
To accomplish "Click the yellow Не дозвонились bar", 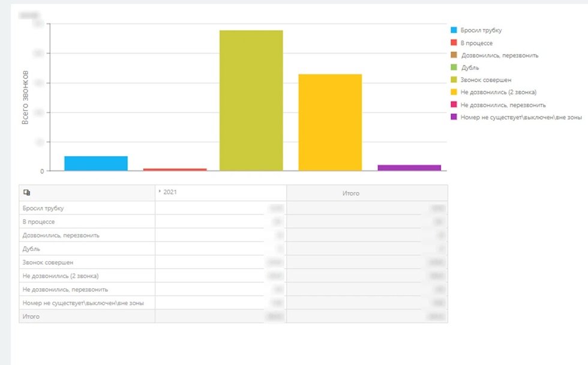I will tap(330, 122).
